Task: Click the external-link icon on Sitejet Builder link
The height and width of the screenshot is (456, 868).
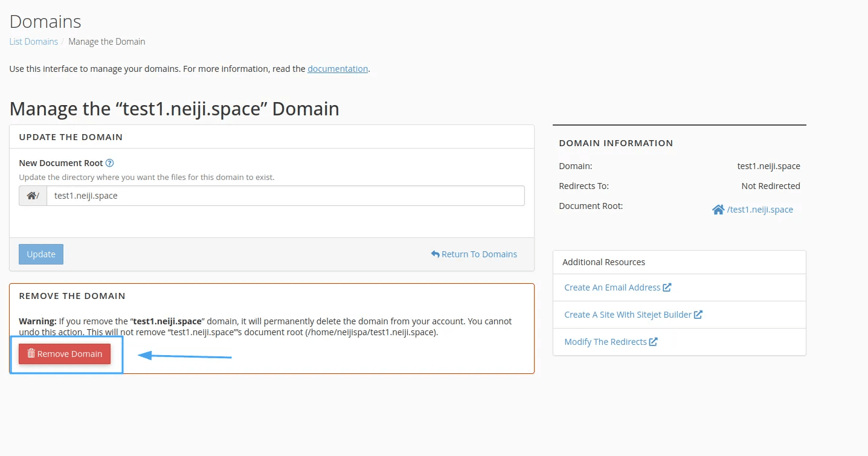Action: (699, 314)
